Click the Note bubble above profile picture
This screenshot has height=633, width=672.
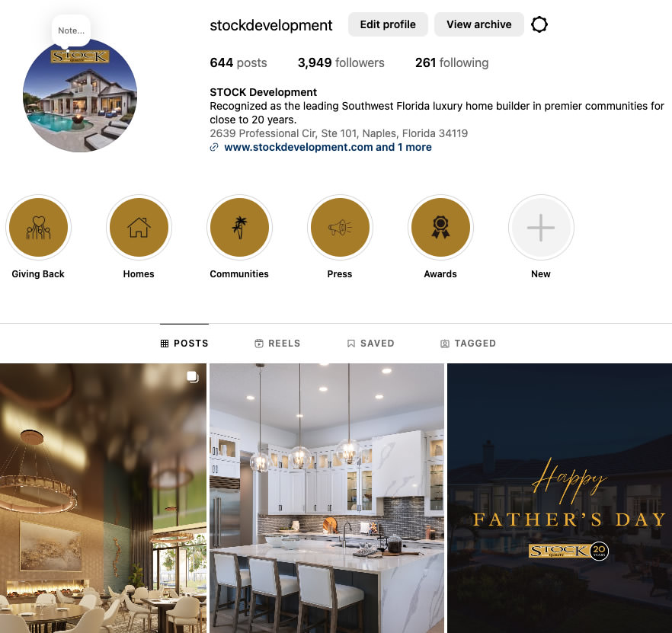coord(71,31)
